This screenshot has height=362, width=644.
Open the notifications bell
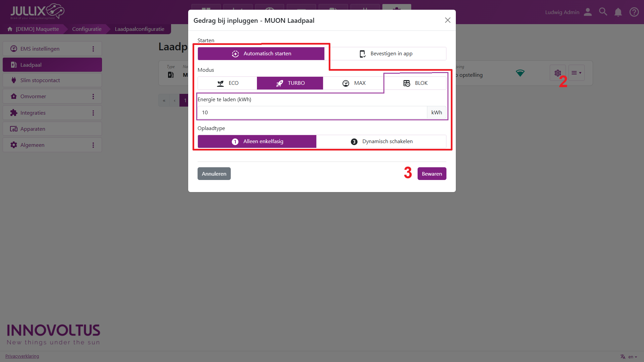coord(618,12)
